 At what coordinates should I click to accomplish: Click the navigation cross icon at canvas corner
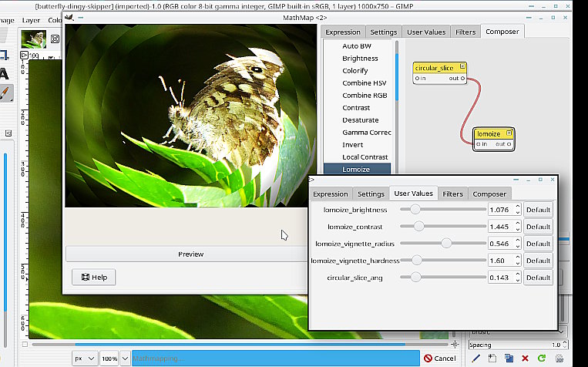click(455, 344)
